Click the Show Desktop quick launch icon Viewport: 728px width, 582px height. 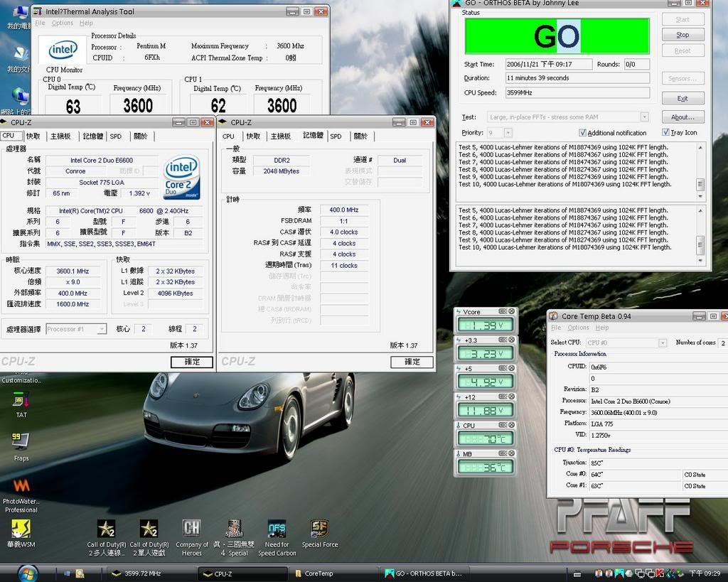pos(68,573)
